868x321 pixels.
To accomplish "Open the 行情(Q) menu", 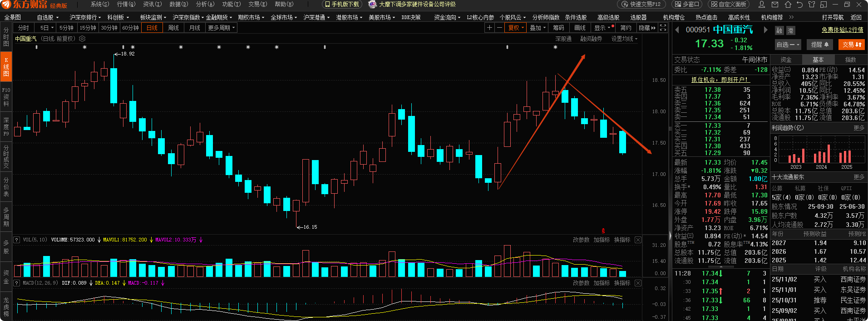I will click(x=126, y=4).
